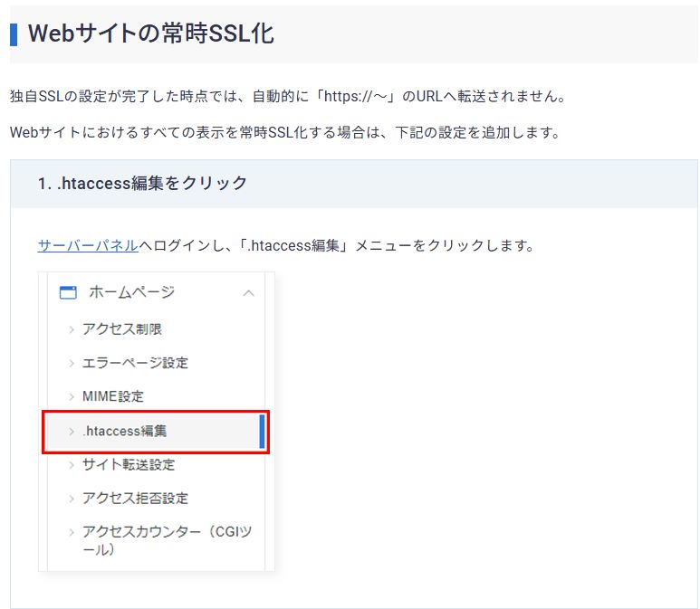Select エラーページ設定 menu item
700x609 pixels.
tap(135, 363)
